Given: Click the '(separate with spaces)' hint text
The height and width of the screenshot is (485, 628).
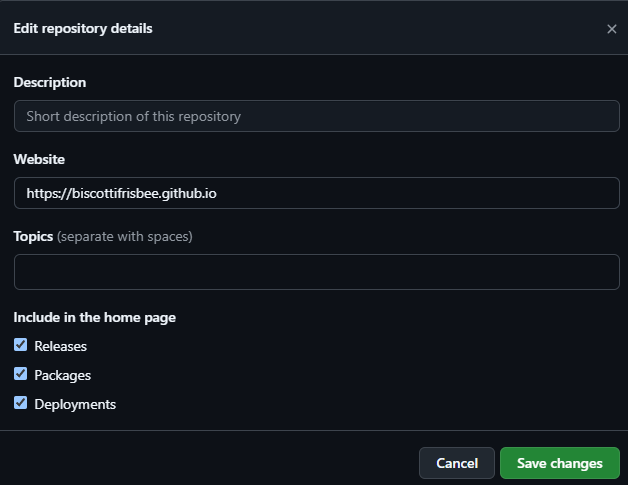Looking at the screenshot, I should 125,237.
